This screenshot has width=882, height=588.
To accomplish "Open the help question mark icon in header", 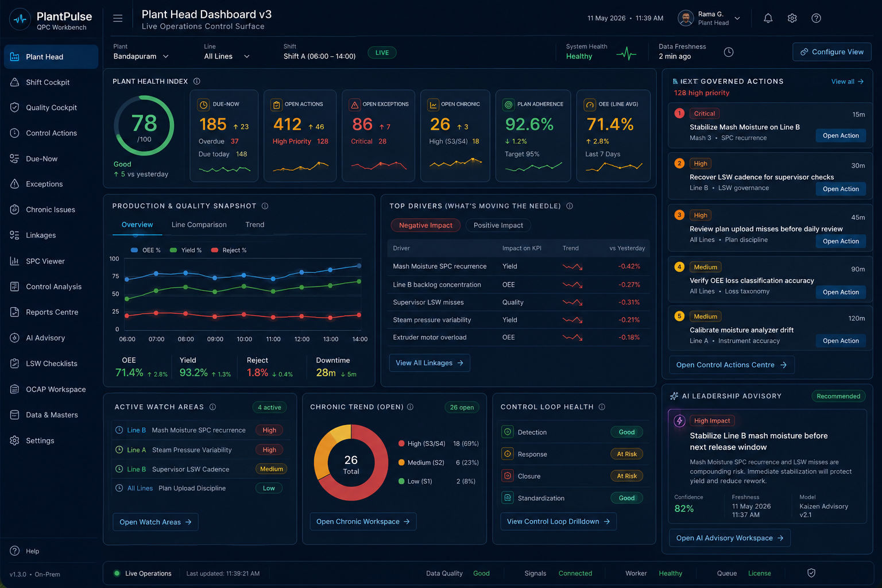I will [x=816, y=18].
